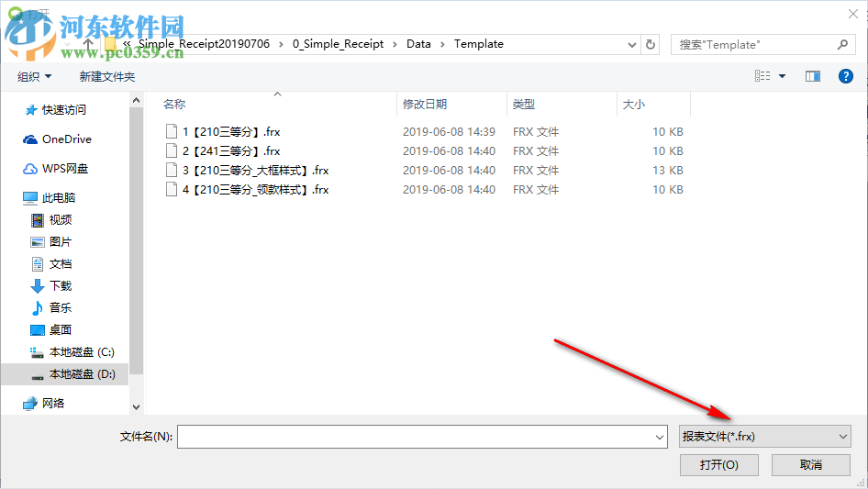This screenshot has height=489, width=868.
Task: Click the WPS网盘 cloud icon
Action: click(x=30, y=169)
